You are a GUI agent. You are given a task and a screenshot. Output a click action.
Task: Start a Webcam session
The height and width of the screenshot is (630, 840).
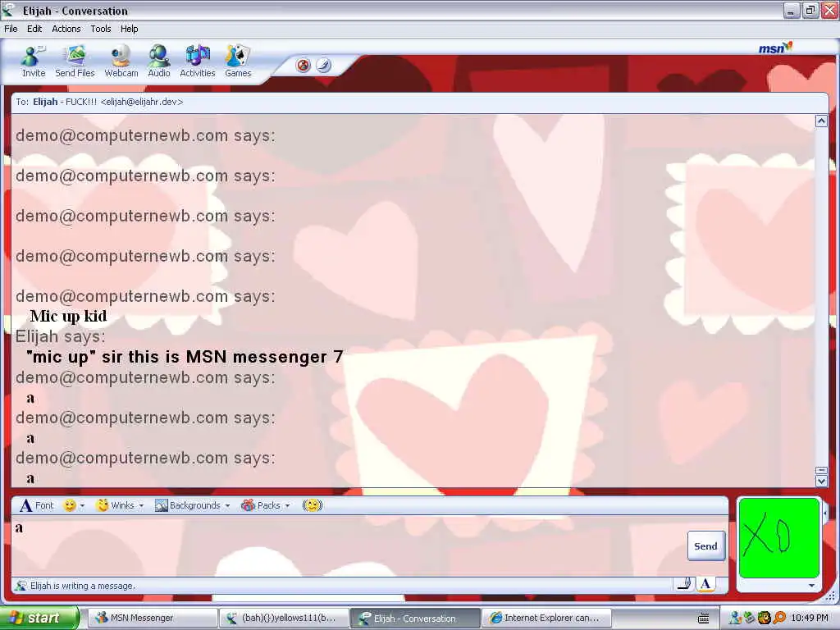[x=121, y=62]
